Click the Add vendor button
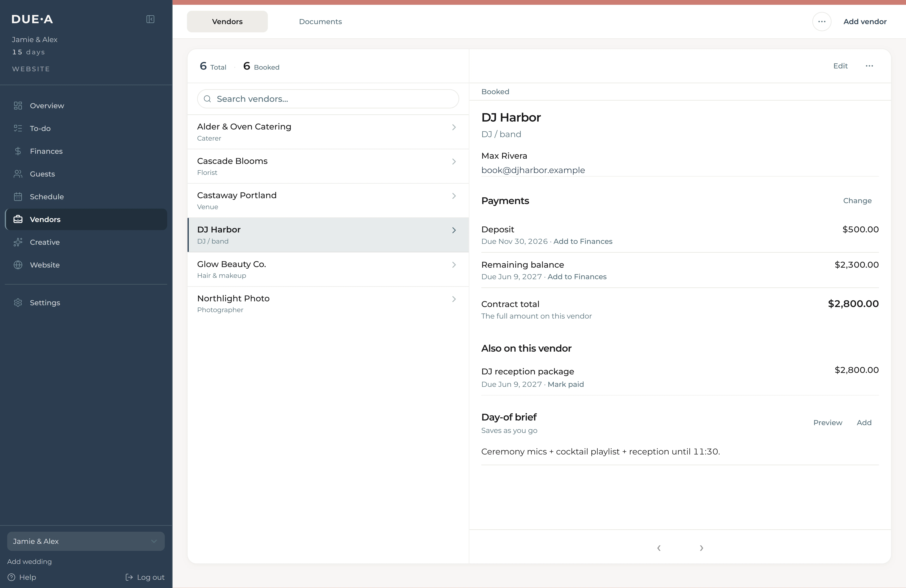 [865, 22]
